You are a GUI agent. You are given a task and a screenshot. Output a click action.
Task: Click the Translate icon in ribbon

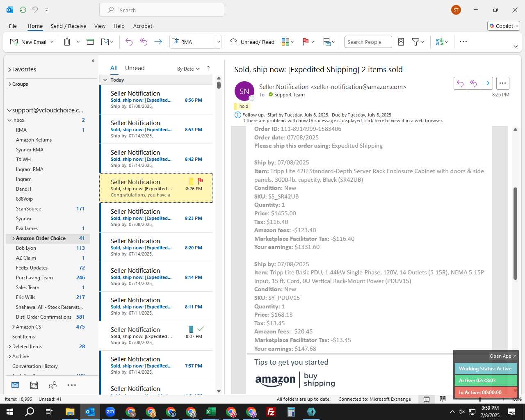point(440,42)
